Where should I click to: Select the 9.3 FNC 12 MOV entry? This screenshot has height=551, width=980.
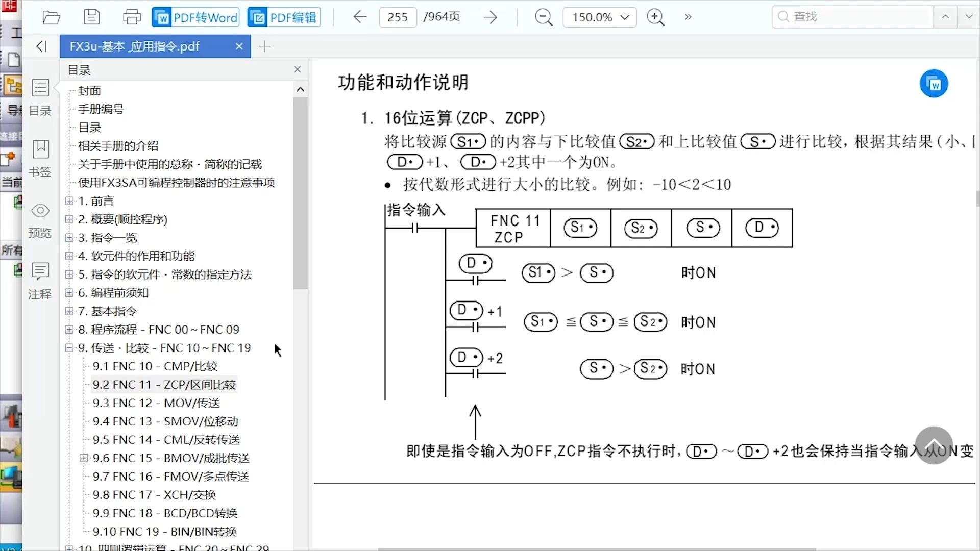click(155, 403)
